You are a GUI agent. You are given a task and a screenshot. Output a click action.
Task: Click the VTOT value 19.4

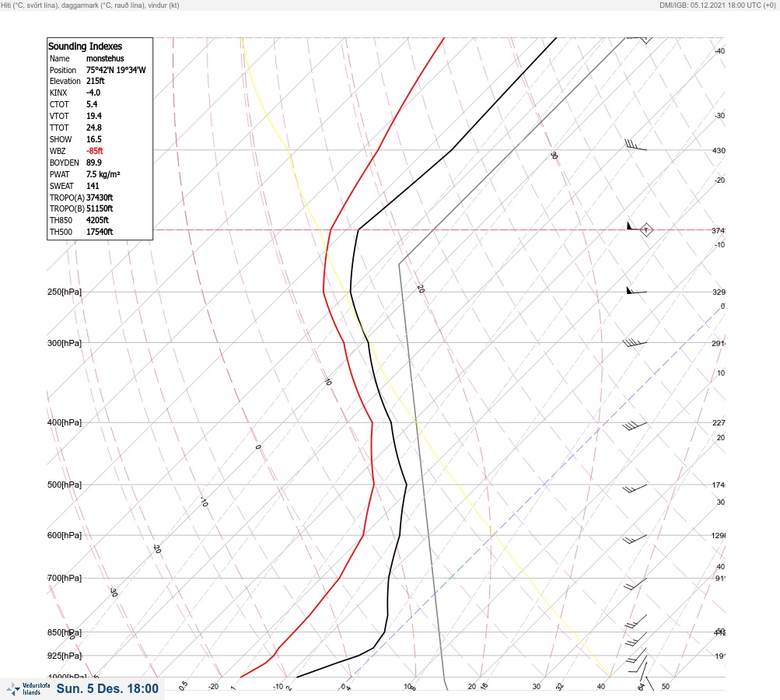coord(94,116)
